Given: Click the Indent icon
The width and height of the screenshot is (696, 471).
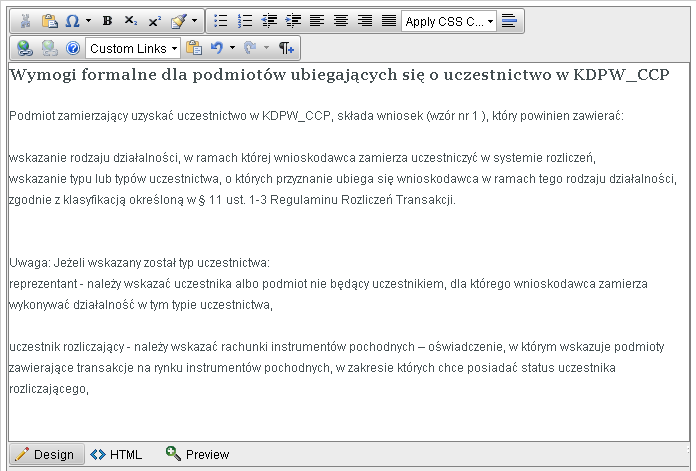Looking at the screenshot, I should pos(293,21).
